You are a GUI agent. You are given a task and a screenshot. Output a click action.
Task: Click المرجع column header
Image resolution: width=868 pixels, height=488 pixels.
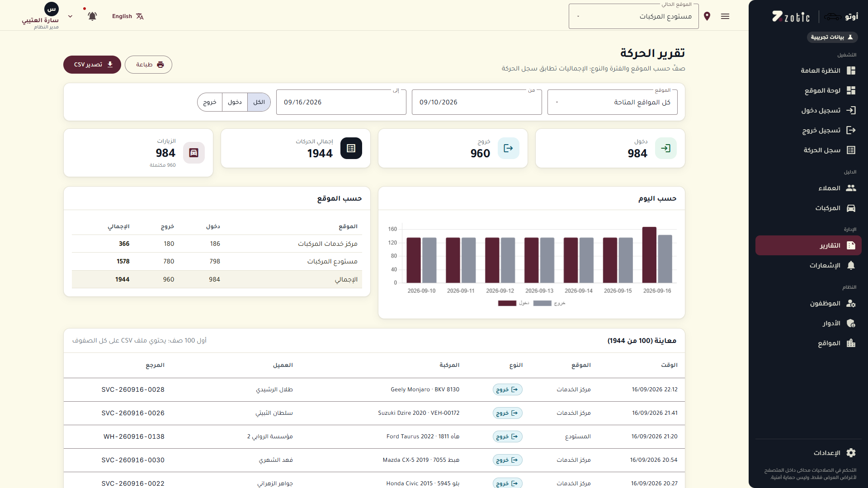point(155,365)
